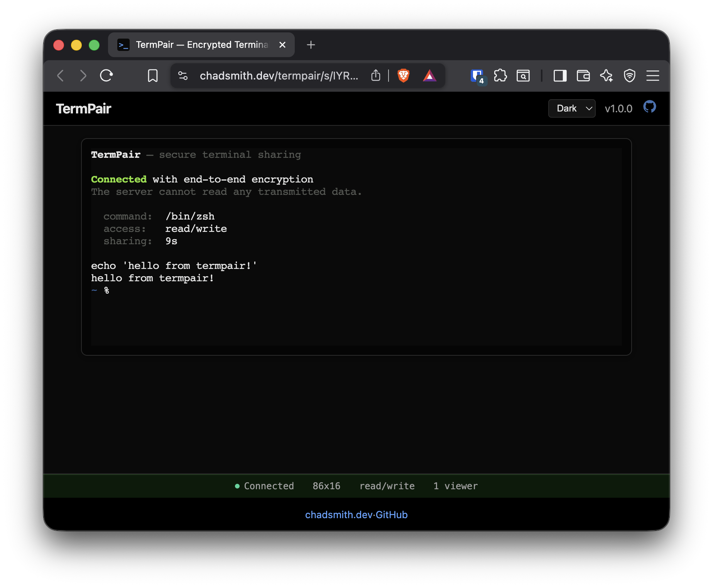Screen dimensions: 713x588
Task: Open the Brave Wallet icon
Action: pos(583,76)
